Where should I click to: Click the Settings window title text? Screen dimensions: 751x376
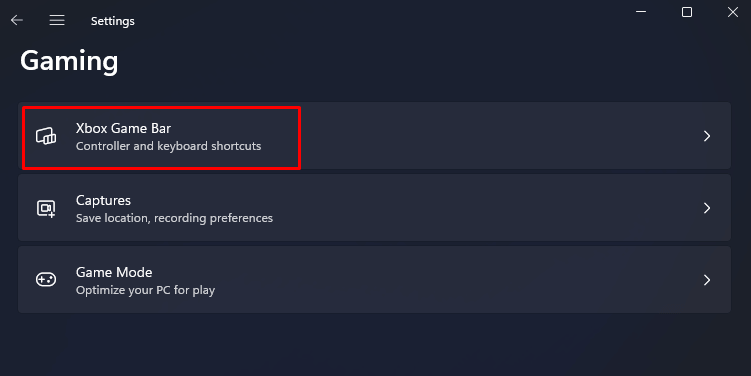[x=113, y=21]
